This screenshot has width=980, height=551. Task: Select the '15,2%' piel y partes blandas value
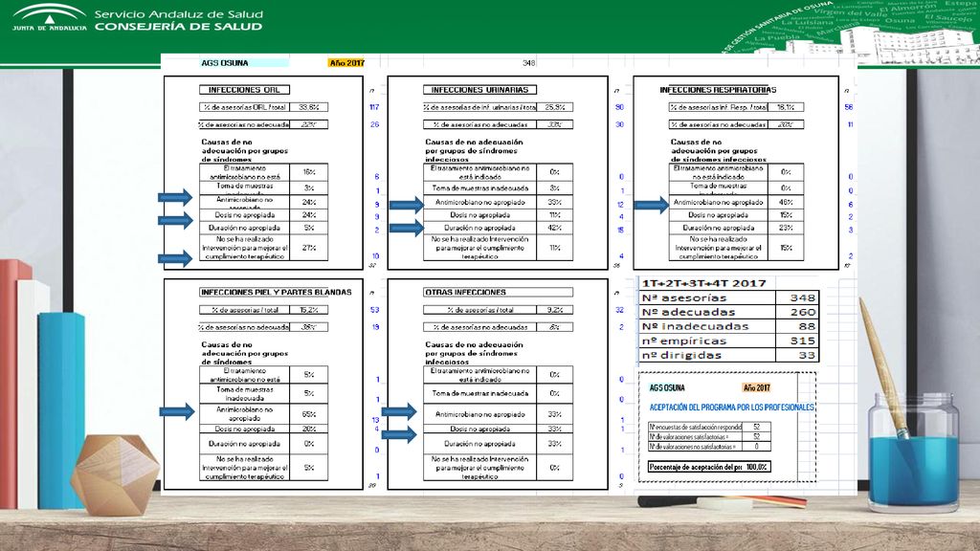click(309, 310)
